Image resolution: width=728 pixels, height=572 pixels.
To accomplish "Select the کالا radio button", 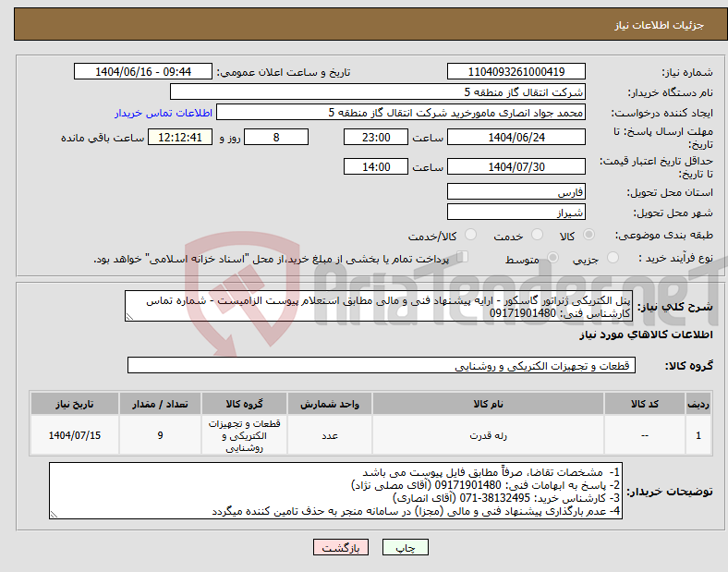I will [x=588, y=235].
